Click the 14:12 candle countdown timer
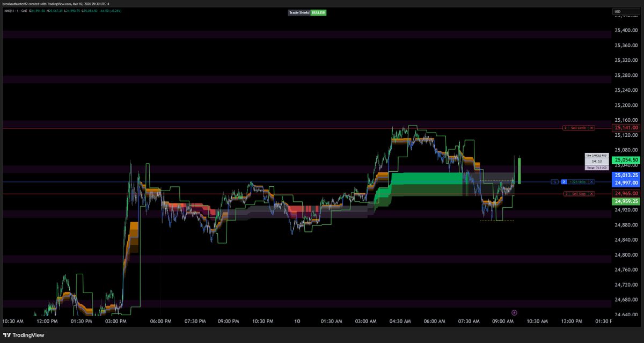The height and width of the screenshot is (343, 644). point(598,161)
